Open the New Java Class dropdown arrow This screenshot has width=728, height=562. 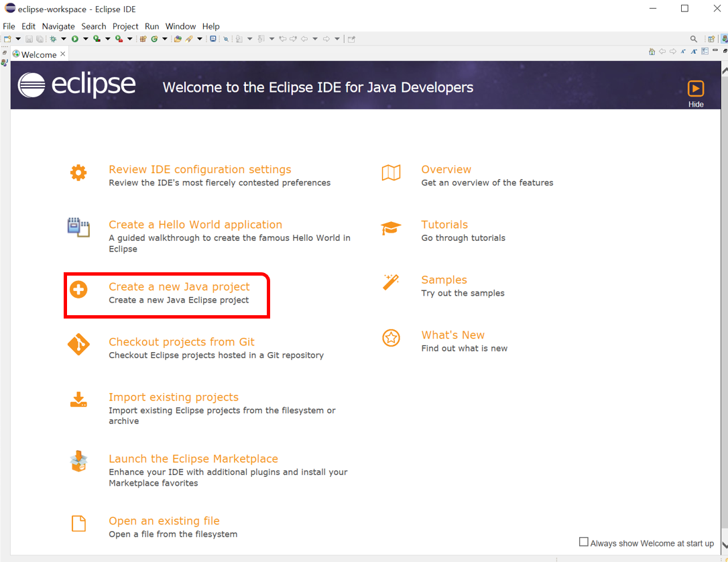pos(165,39)
